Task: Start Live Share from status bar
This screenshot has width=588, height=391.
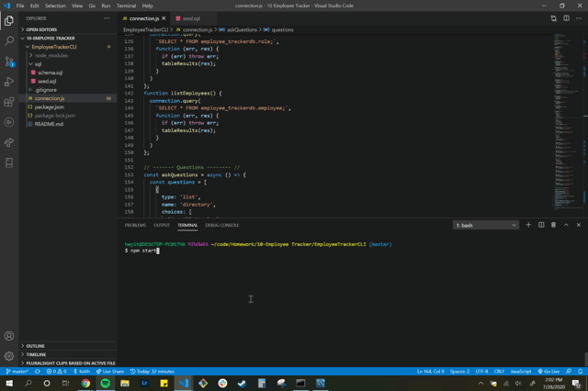Action: pos(110,372)
